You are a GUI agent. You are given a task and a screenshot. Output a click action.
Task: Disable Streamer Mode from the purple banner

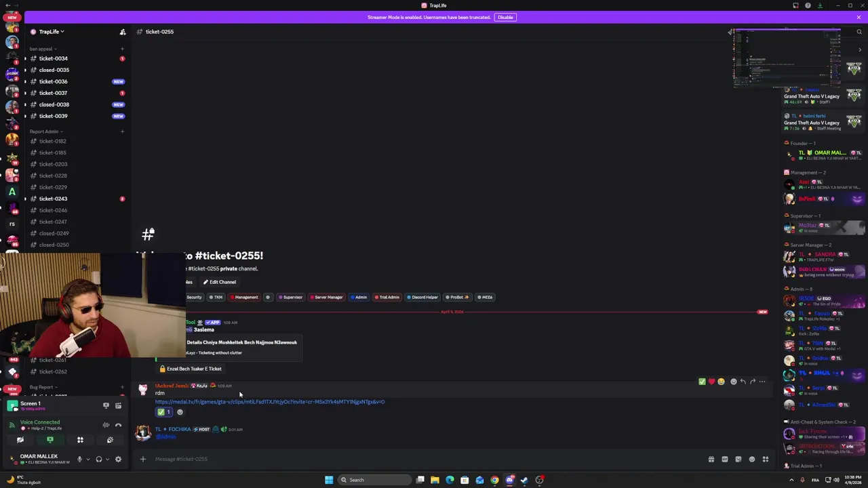(x=505, y=18)
